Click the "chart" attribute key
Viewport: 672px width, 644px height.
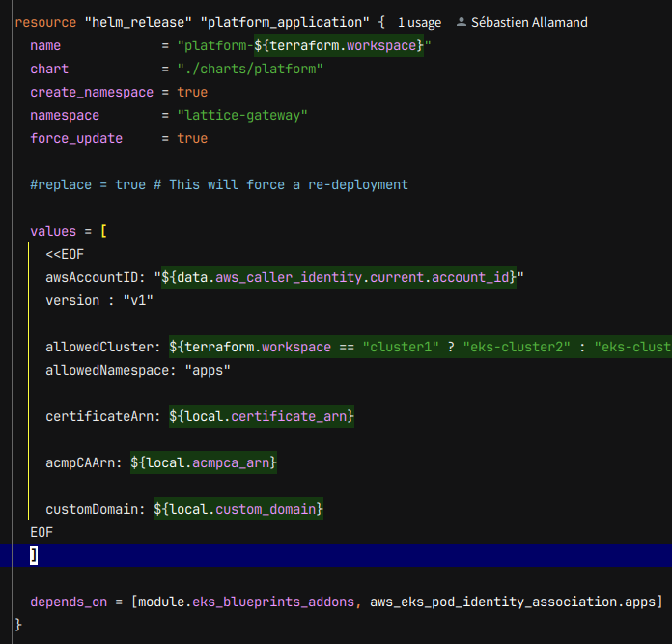click(49, 69)
